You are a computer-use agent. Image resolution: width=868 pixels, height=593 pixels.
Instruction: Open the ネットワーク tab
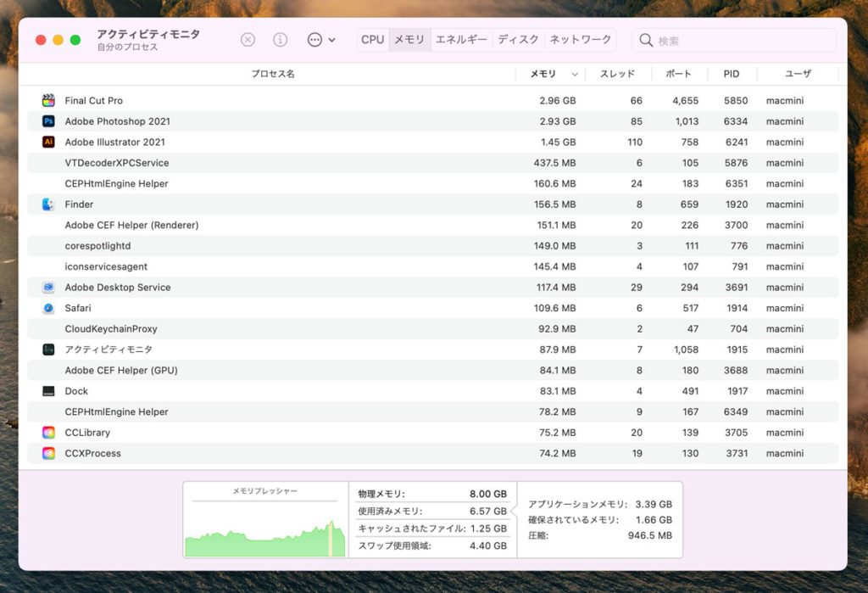pyautogui.click(x=580, y=40)
